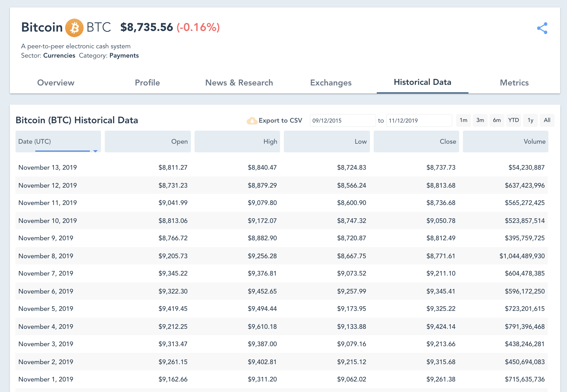Viewport: 567px width, 392px height.
Task: Click the BTC ticker symbol
Action: [99, 27]
